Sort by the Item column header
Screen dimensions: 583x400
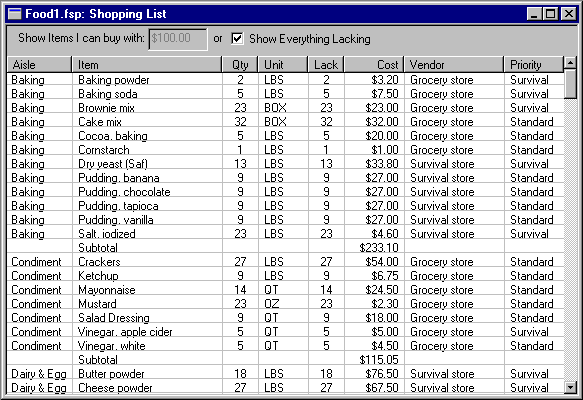click(x=147, y=65)
